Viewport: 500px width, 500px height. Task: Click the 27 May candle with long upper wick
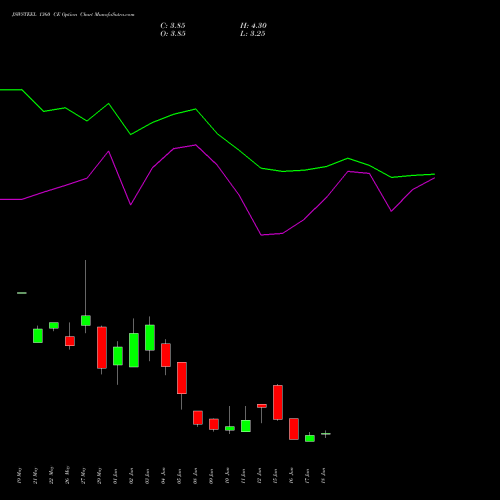(x=86, y=320)
